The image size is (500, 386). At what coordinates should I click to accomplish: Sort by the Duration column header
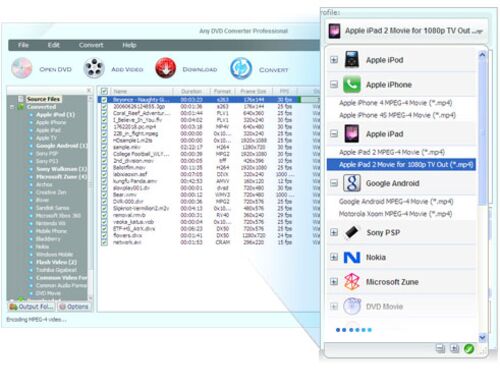click(x=191, y=91)
